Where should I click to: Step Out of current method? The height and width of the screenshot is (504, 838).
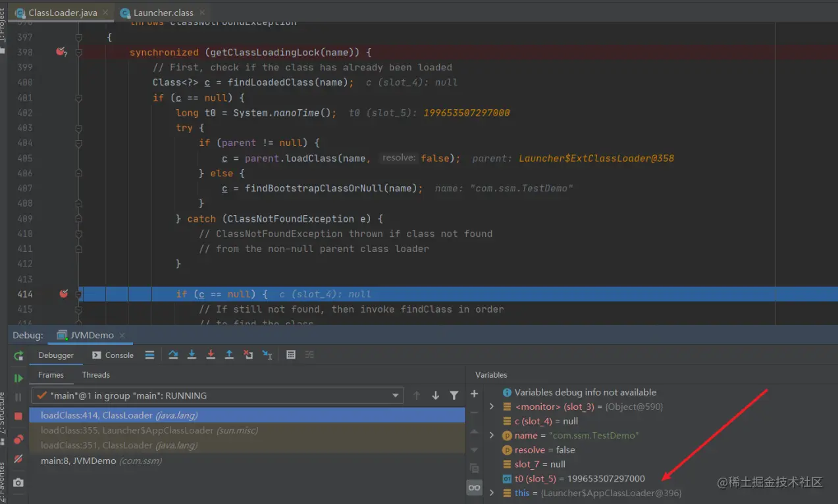pyautogui.click(x=229, y=355)
